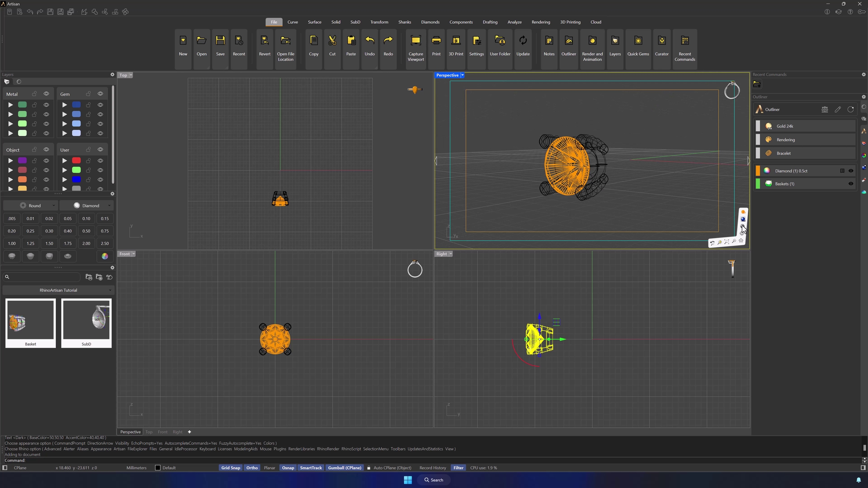Open the Round gem shape dropdown
Viewport: 868px width, 488px height.
pyautogui.click(x=37, y=206)
